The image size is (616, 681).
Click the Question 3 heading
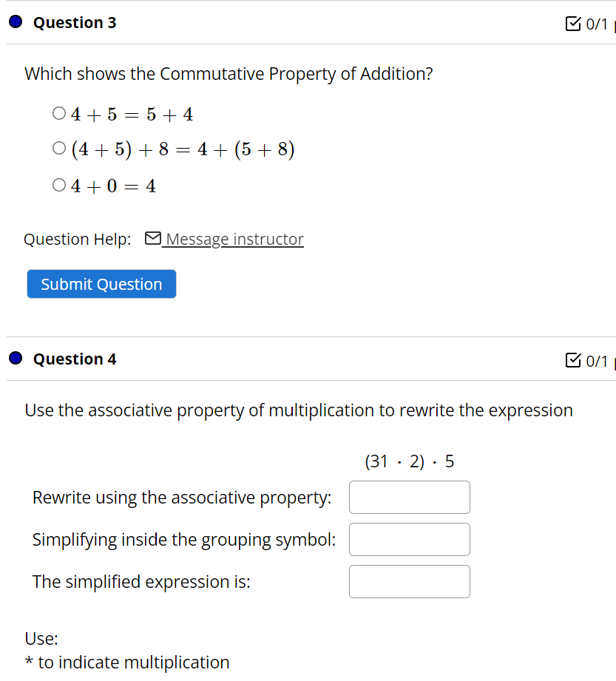[x=74, y=23]
